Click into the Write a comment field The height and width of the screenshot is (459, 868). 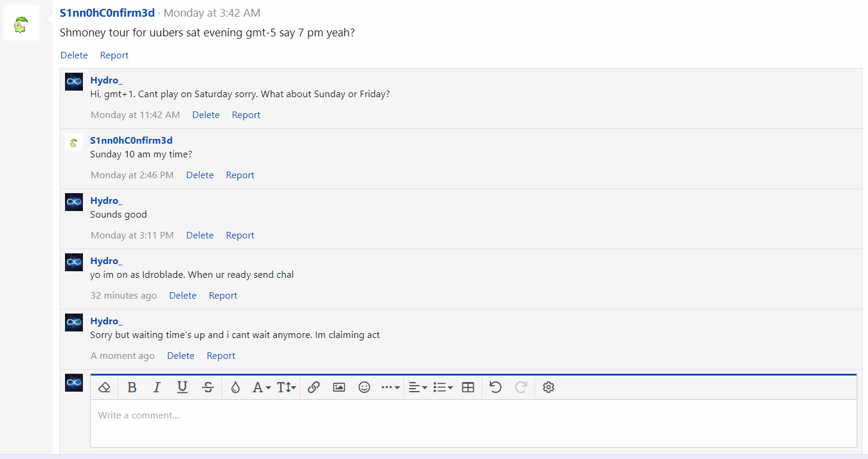tap(473, 423)
